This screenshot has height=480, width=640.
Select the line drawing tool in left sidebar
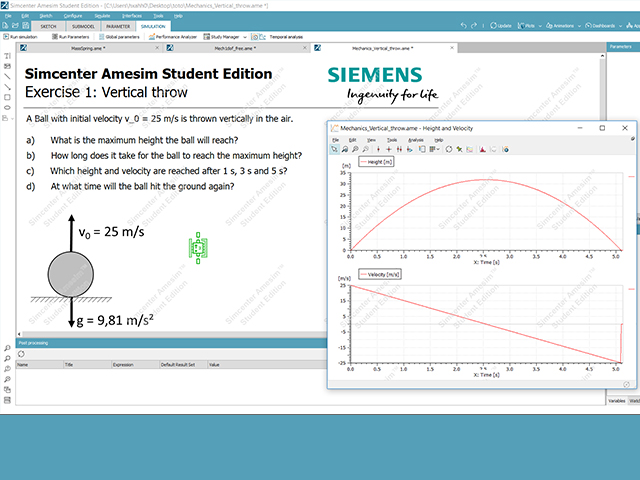coord(7,76)
